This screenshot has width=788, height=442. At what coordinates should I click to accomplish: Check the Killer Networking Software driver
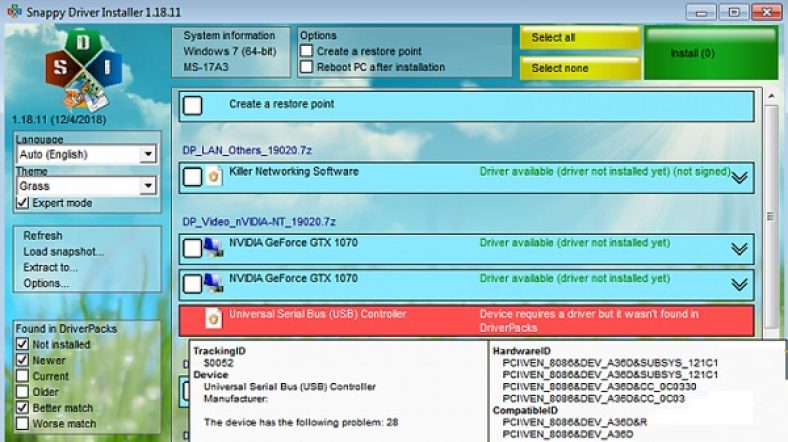point(192,177)
